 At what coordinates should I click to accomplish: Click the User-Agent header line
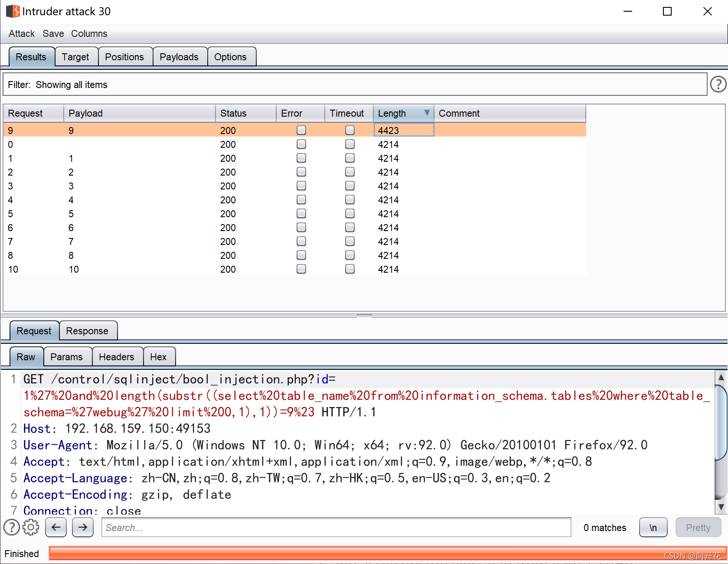coord(335,445)
